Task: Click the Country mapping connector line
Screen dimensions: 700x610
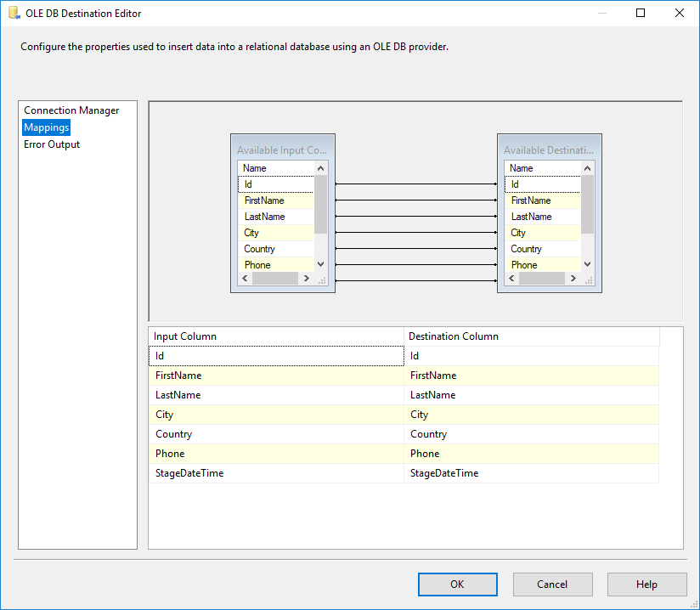Action: click(416, 248)
